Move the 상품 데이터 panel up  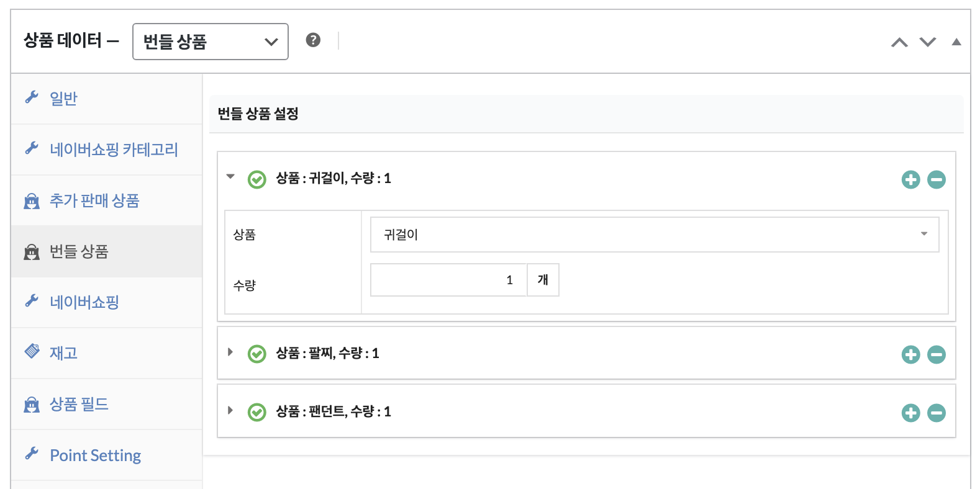tap(899, 42)
